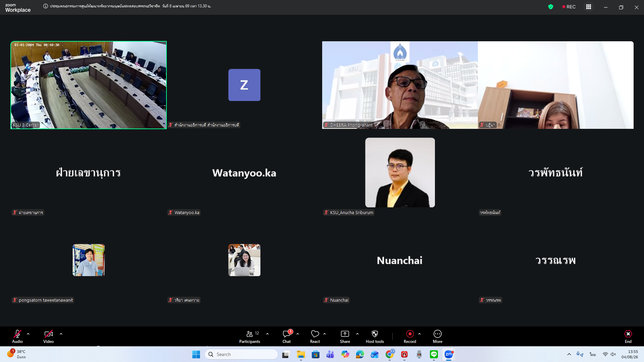The image size is (644, 362).
Task: Open the view layout grid icon
Action: click(x=589, y=7)
